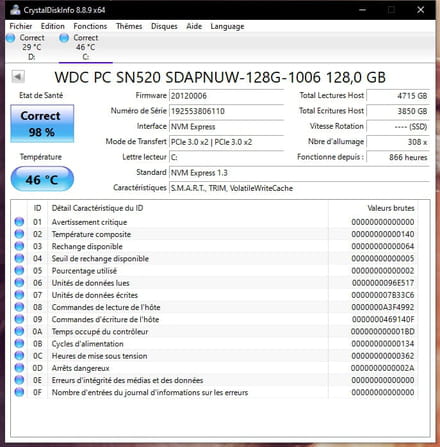This screenshot has width=440, height=447.
Task: Click status orb for Heures de mise sous tension
Action: click(19, 356)
